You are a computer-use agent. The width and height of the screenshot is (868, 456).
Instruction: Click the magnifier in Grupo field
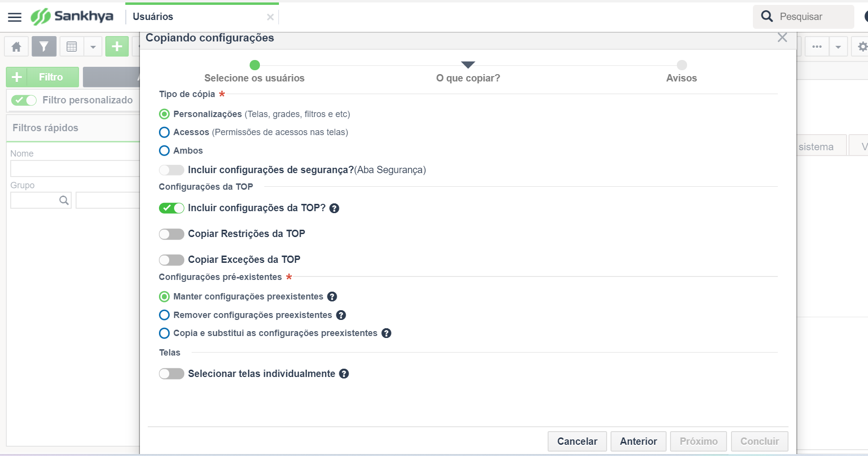coord(64,200)
